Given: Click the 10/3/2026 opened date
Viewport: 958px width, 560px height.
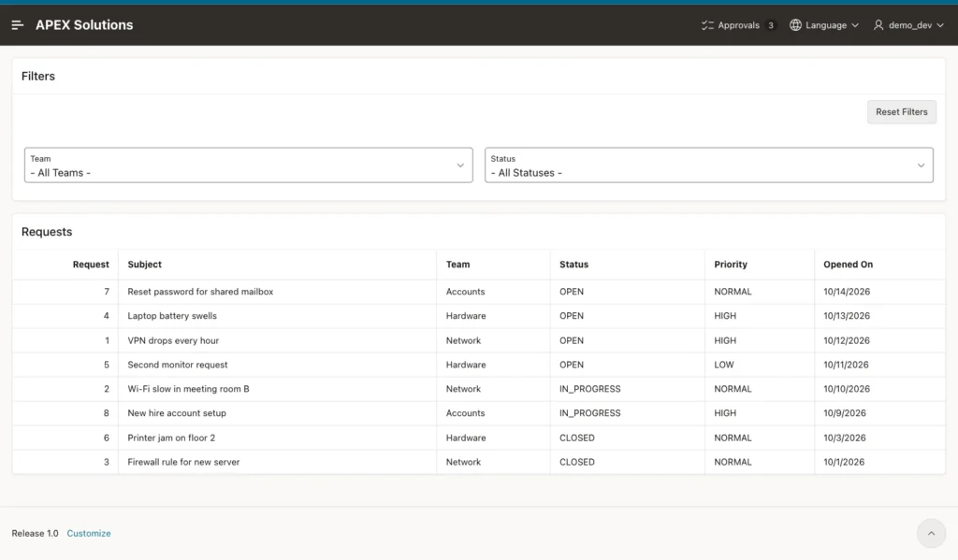Looking at the screenshot, I should coord(845,438).
